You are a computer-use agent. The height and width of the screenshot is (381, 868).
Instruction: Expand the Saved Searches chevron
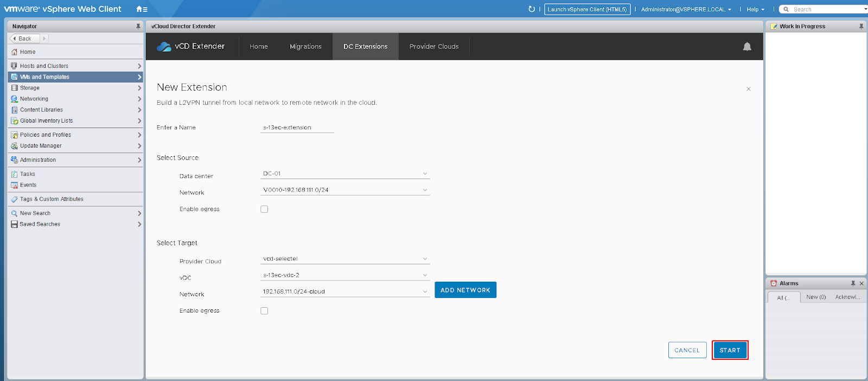[x=139, y=224]
